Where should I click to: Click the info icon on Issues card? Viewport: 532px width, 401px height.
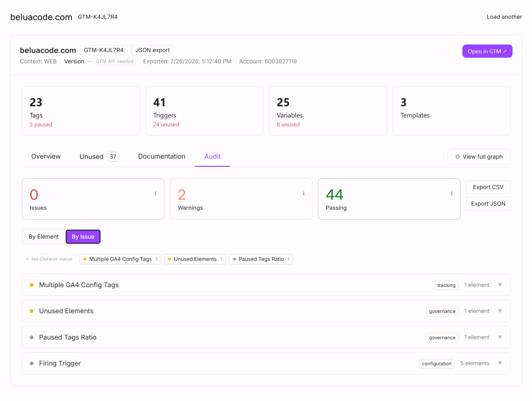coord(156,193)
